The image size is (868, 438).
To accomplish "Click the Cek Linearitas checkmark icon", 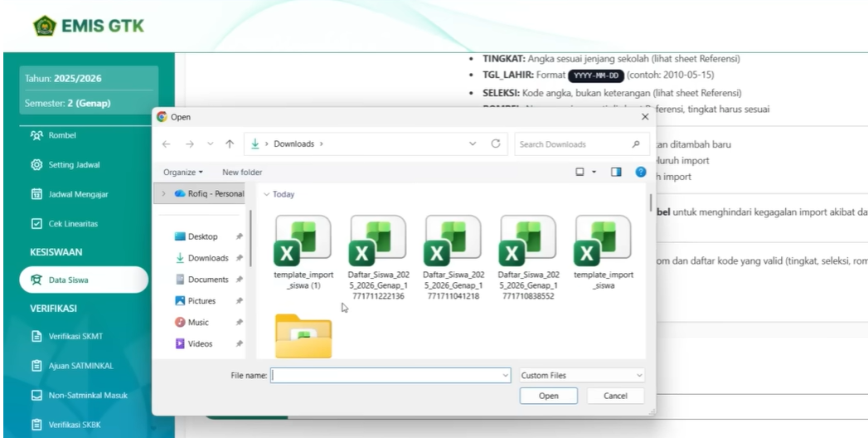I will pyautogui.click(x=36, y=224).
